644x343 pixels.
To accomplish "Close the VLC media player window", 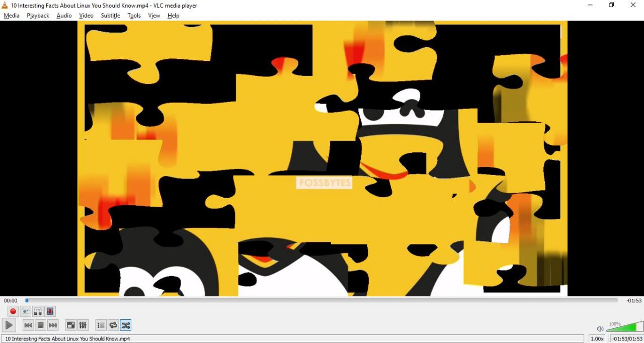I will 633,5.
